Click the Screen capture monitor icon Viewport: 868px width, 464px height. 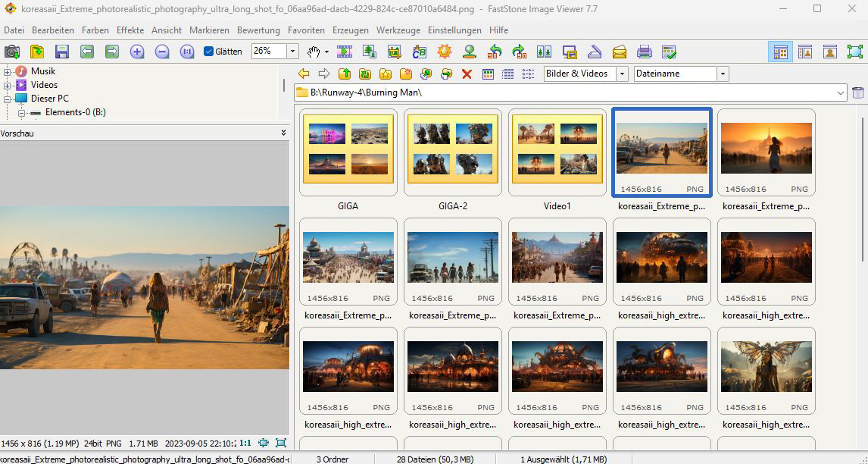[x=570, y=52]
